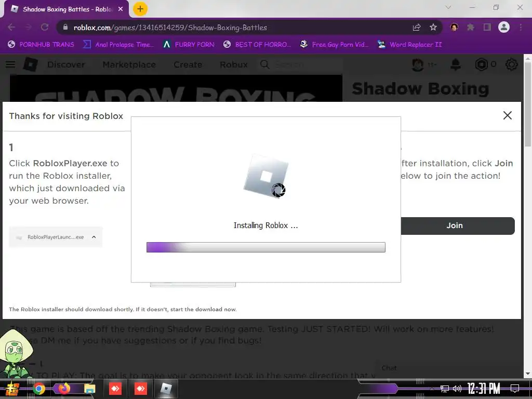Click the Installing Roblox ... status text
Viewport: 532px width, 399px height.
[265, 225]
